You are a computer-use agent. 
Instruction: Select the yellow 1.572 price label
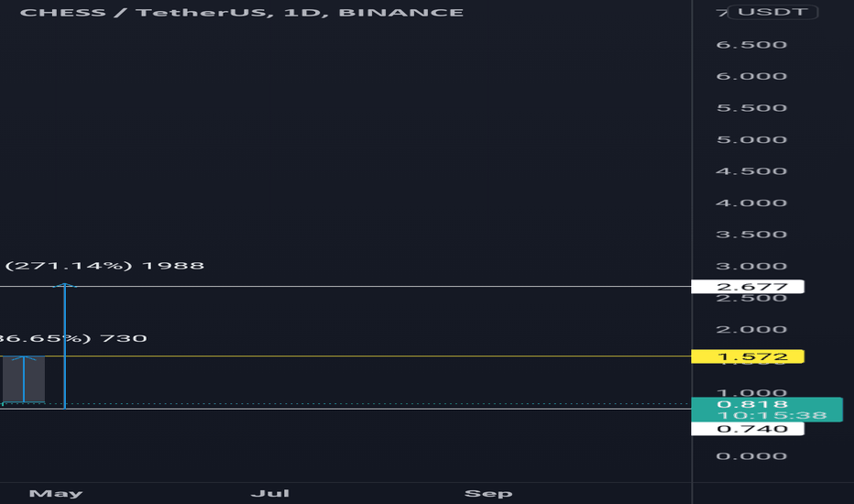click(x=748, y=356)
